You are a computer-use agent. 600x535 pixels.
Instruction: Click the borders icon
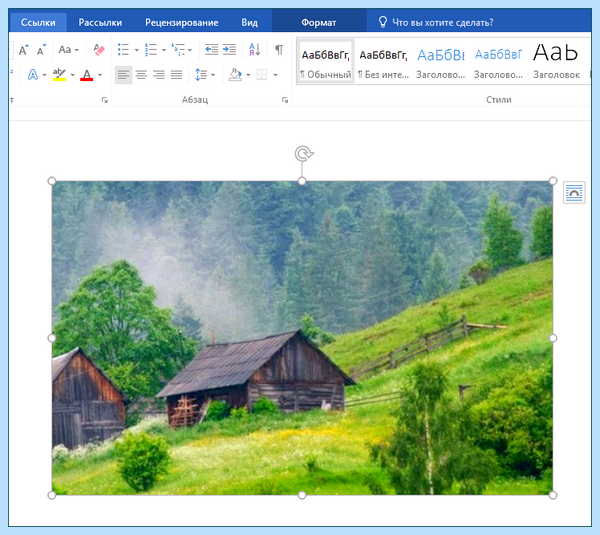pyautogui.click(x=262, y=75)
